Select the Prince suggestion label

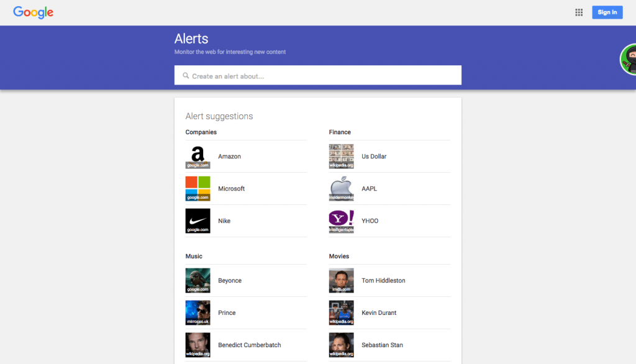(x=227, y=313)
